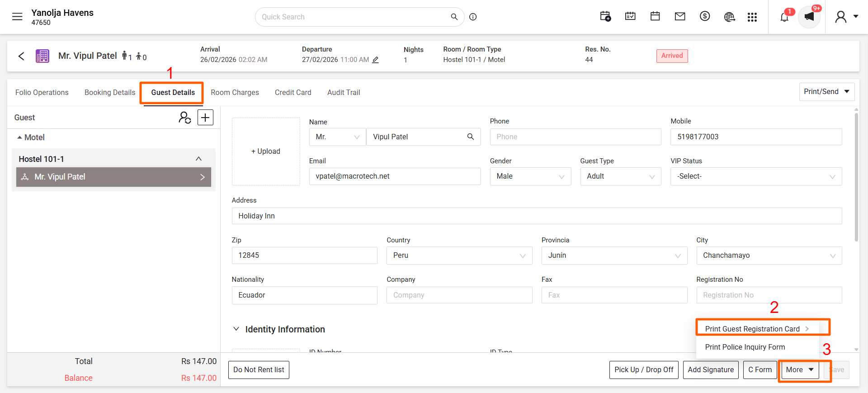Click the guest search person icon

coord(185,118)
